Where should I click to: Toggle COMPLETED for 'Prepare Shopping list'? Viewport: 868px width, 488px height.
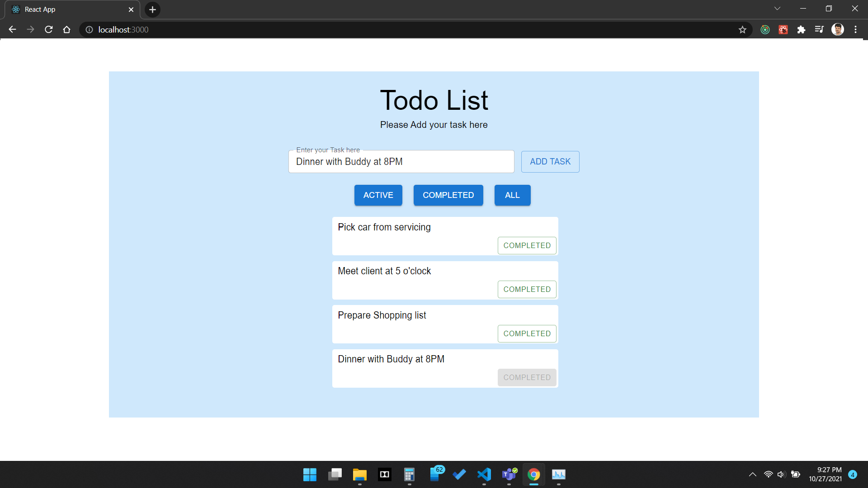527,333
